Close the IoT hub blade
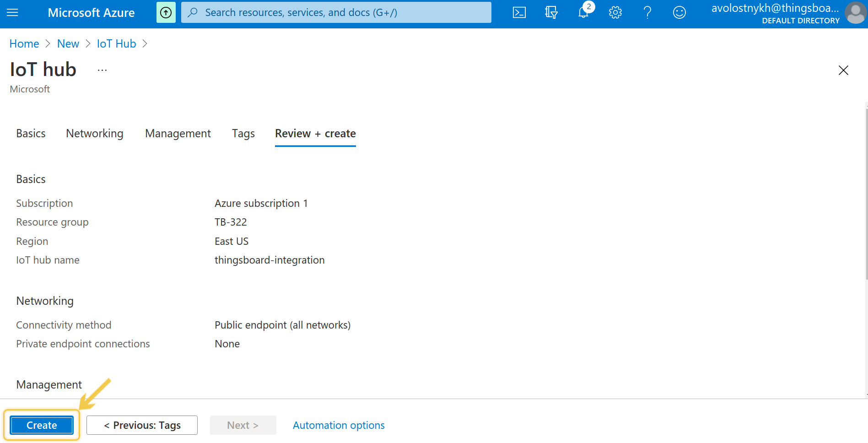The height and width of the screenshot is (443, 868). coord(843,70)
